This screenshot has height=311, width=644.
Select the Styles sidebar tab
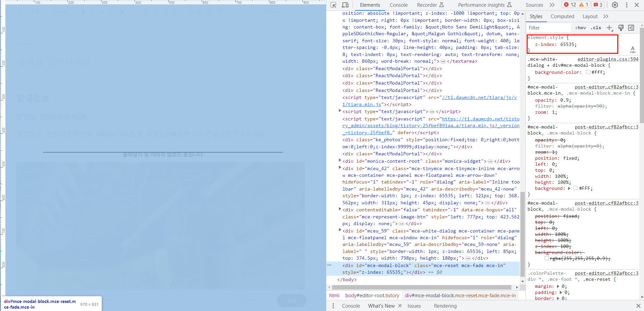(536, 16)
